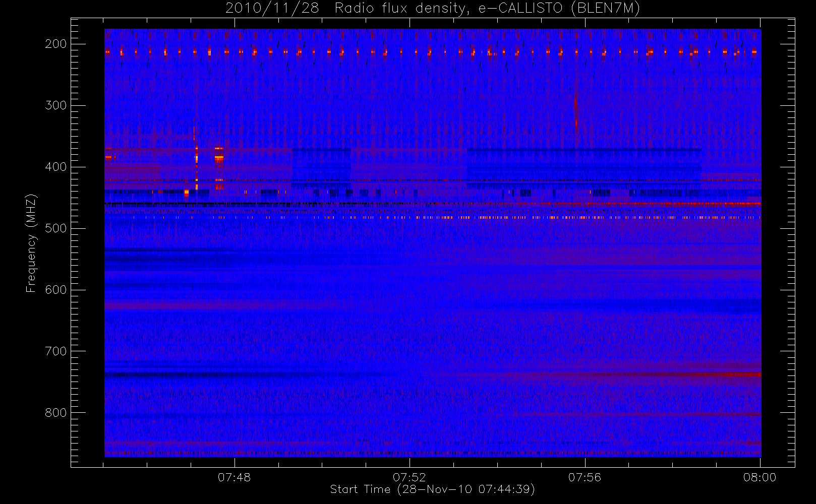The height and width of the screenshot is (504, 816).
Task: Click the 400 frequency tick label
Action: pos(55,167)
